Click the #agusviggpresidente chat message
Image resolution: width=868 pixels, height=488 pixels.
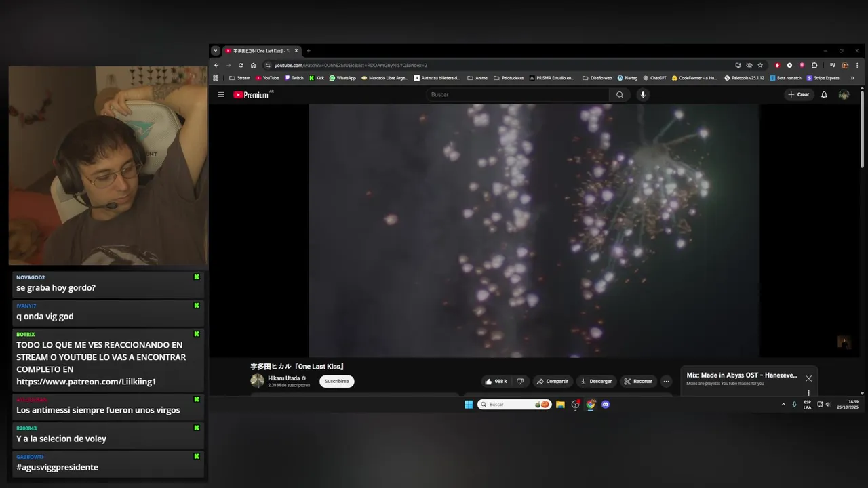click(x=57, y=468)
